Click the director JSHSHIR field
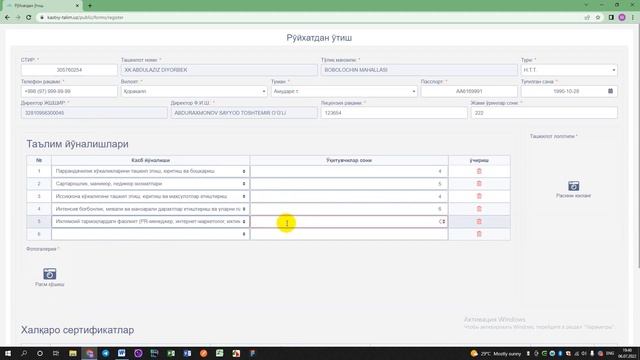640x360 pixels. coord(94,113)
